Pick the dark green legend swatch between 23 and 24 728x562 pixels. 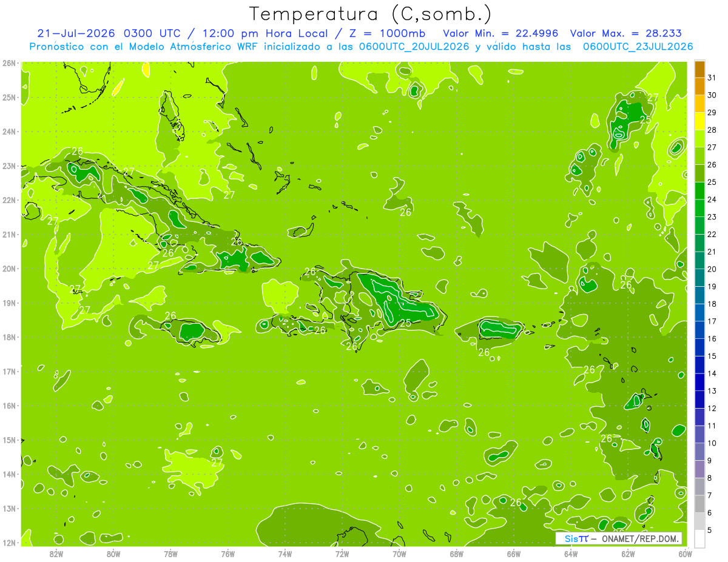tap(699, 208)
